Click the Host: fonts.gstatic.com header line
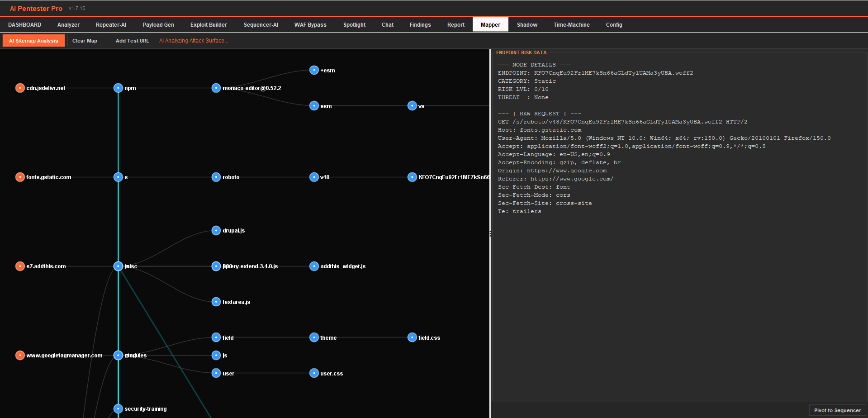This screenshot has height=418, width=868. [x=539, y=130]
